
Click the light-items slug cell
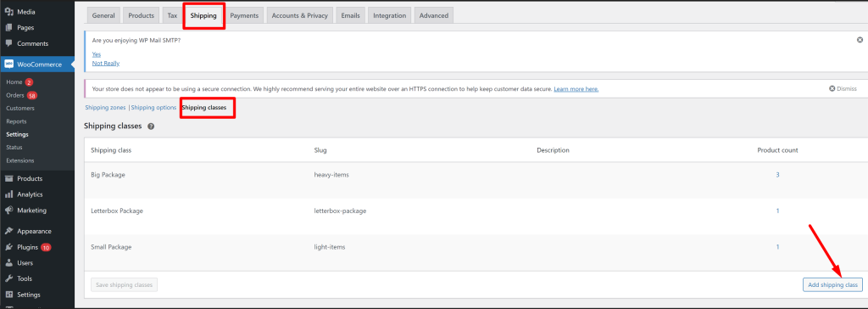(x=330, y=247)
